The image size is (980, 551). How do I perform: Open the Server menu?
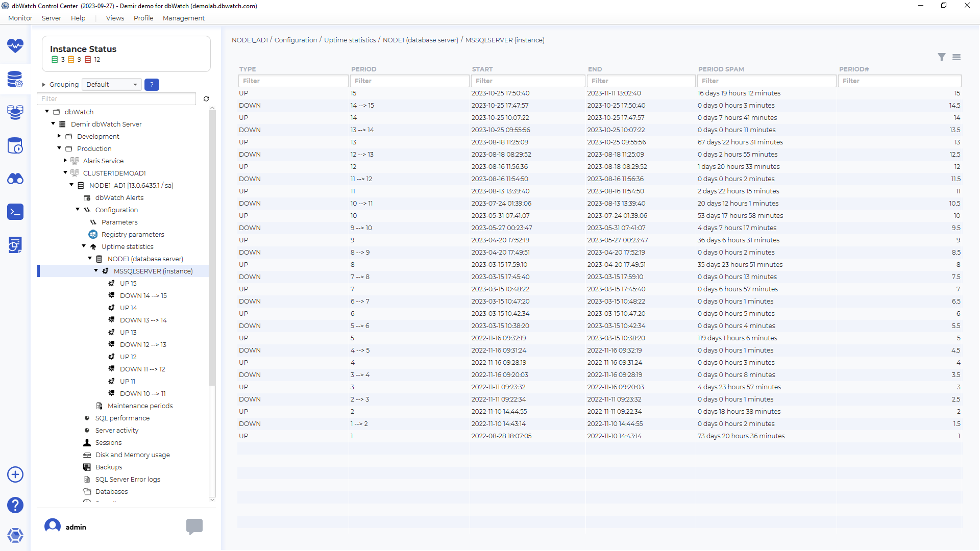coord(52,18)
